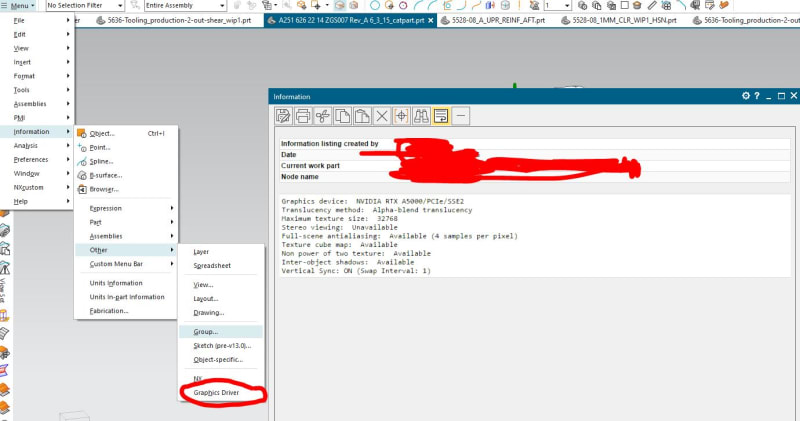Expand the Help menu
This screenshot has height=421, width=800.
[x=38, y=201]
